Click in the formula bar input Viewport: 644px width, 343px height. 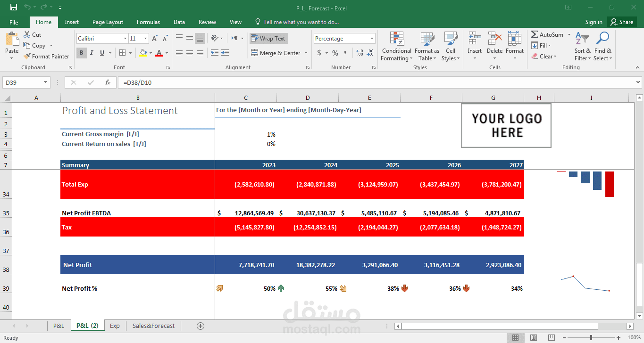click(375, 82)
